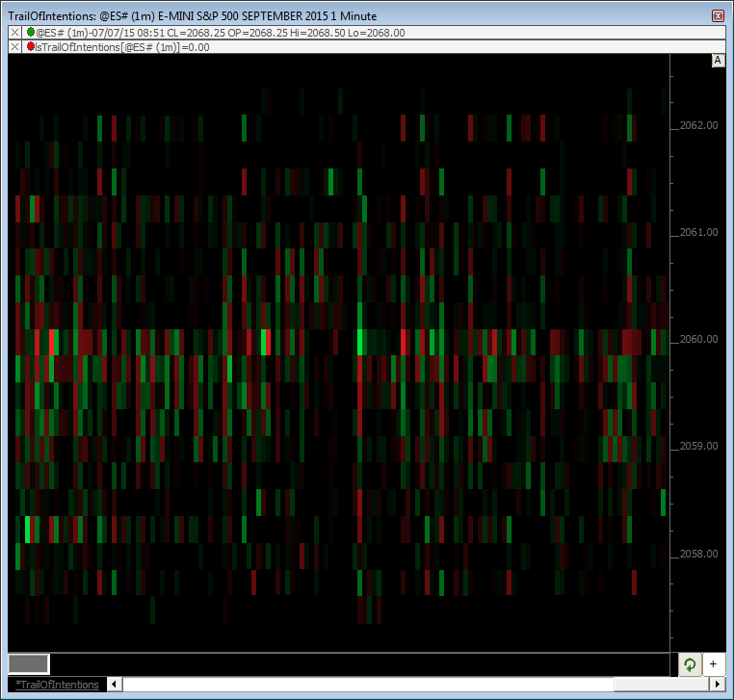734x700 pixels.
Task: Click the 2058.00 price axis label
Action: 698,554
